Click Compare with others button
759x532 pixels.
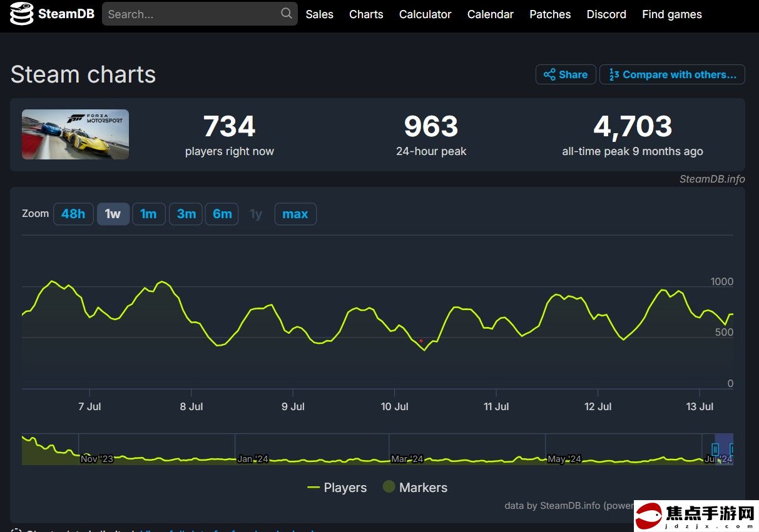pos(672,74)
